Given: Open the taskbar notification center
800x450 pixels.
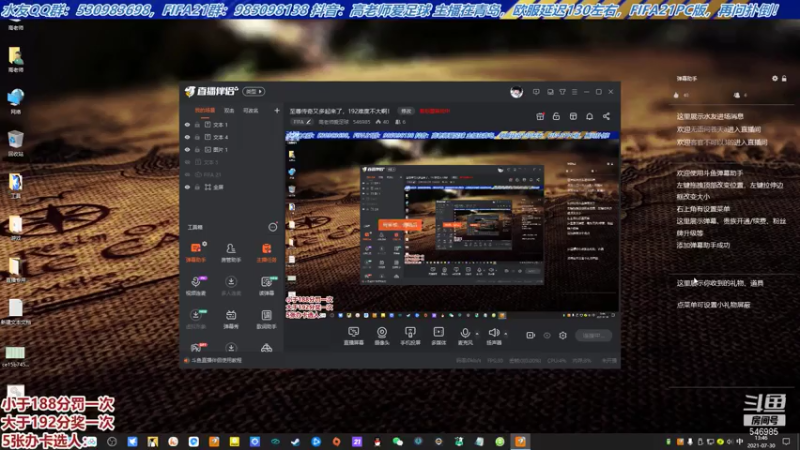Looking at the screenshot, I should (x=786, y=442).
